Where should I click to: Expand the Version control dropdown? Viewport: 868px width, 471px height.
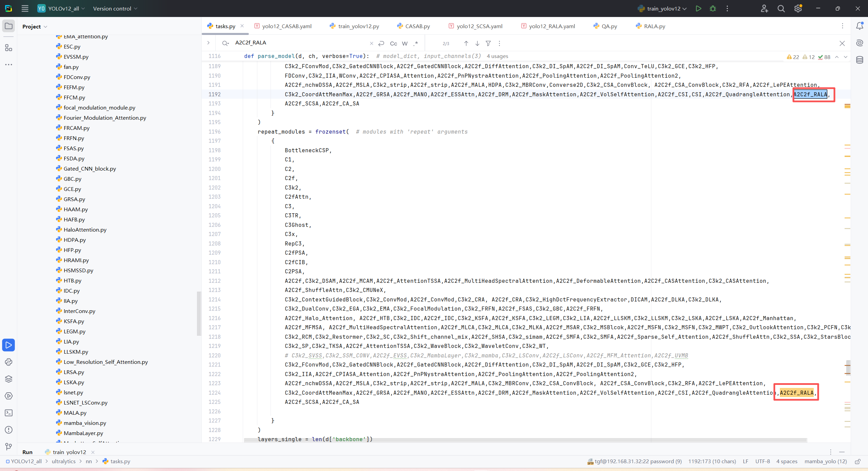coord(115,8)
